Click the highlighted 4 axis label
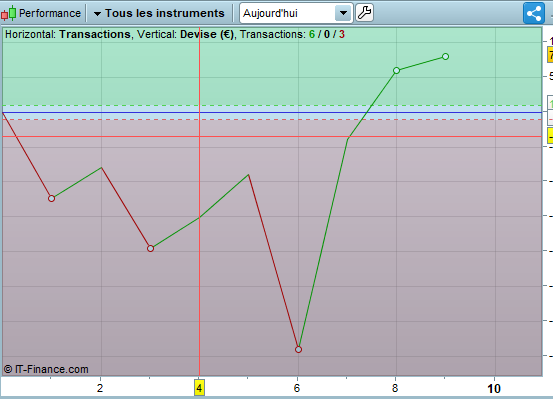This screenshot has width=553, height=399. pos(199,388)
